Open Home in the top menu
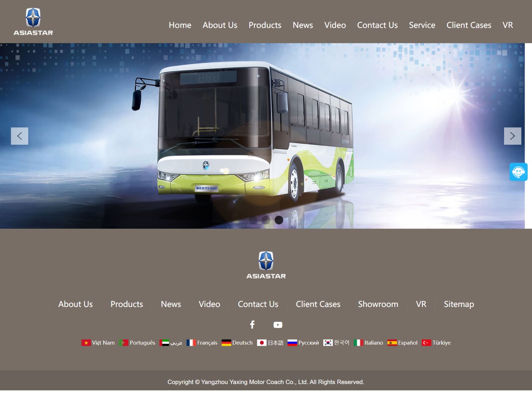The height and width of the screenshot is (399, 532). [180, 25]
